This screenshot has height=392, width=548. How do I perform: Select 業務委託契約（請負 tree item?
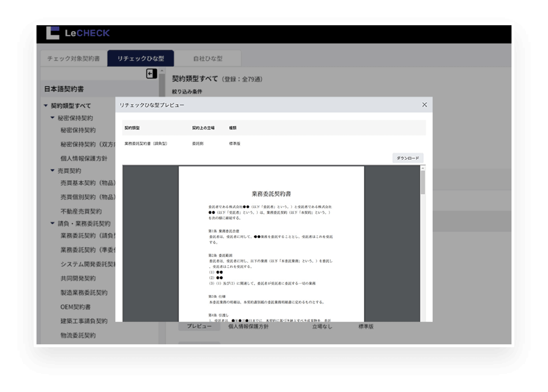(88, 236)
